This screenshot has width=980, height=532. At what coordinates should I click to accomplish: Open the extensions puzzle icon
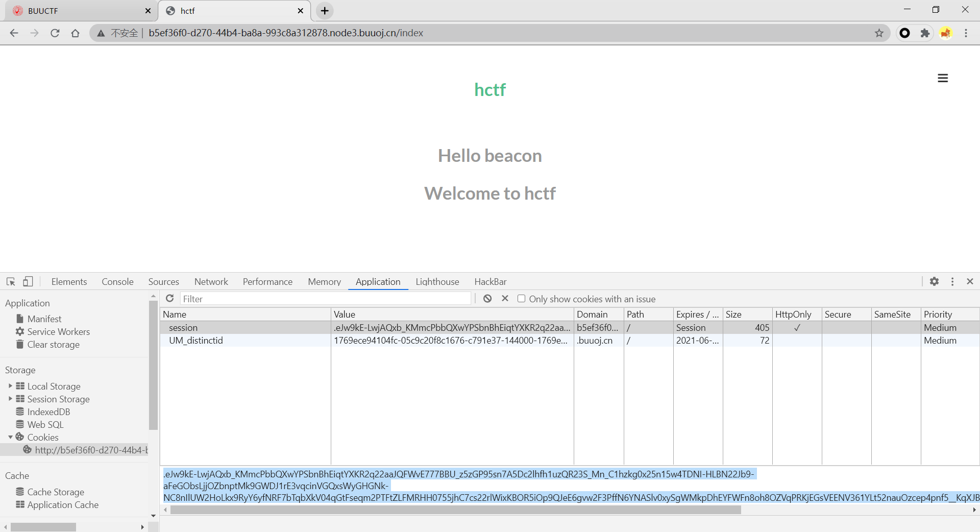(925, 33)
